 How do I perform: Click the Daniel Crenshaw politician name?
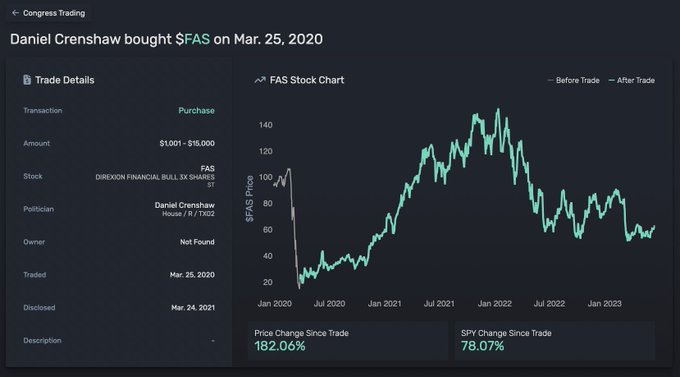(185, 205)
